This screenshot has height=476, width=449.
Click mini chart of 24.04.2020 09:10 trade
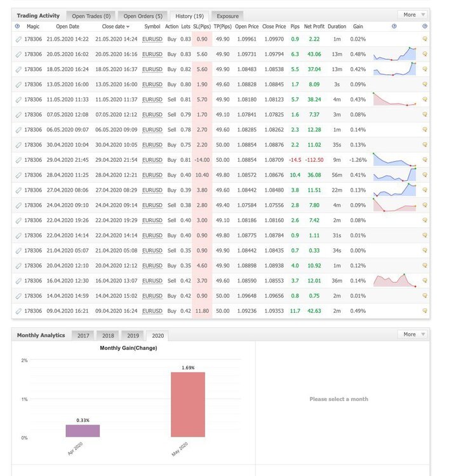(394, 204)
